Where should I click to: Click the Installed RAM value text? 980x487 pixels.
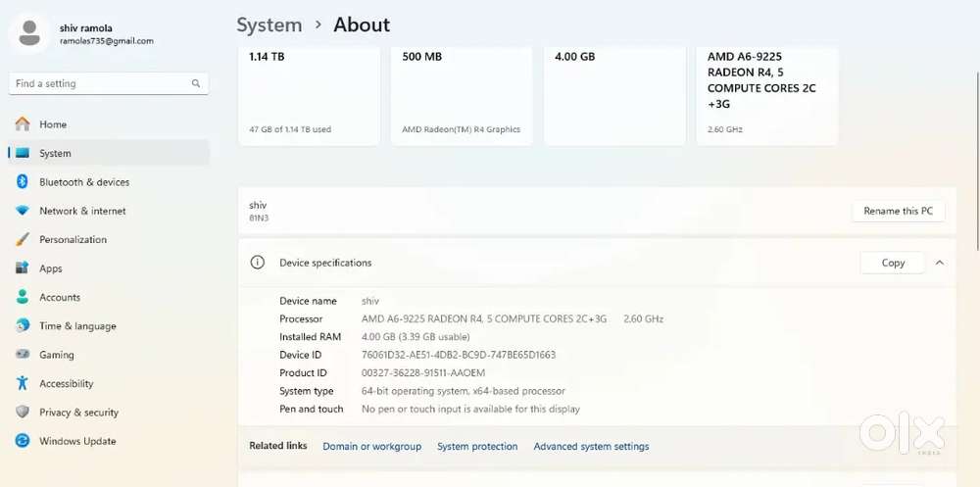[x=416, y=337]
